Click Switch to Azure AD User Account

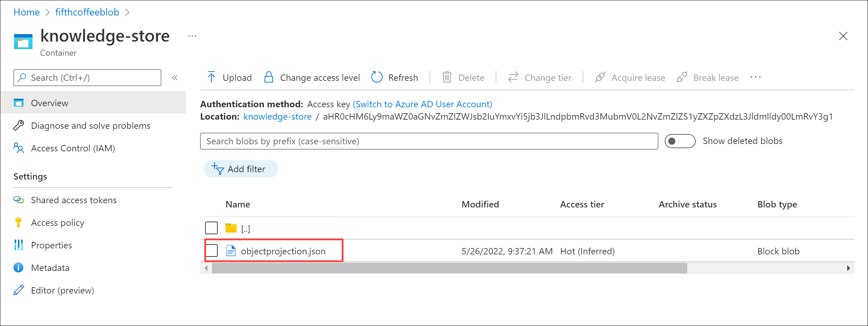point(422,104)
